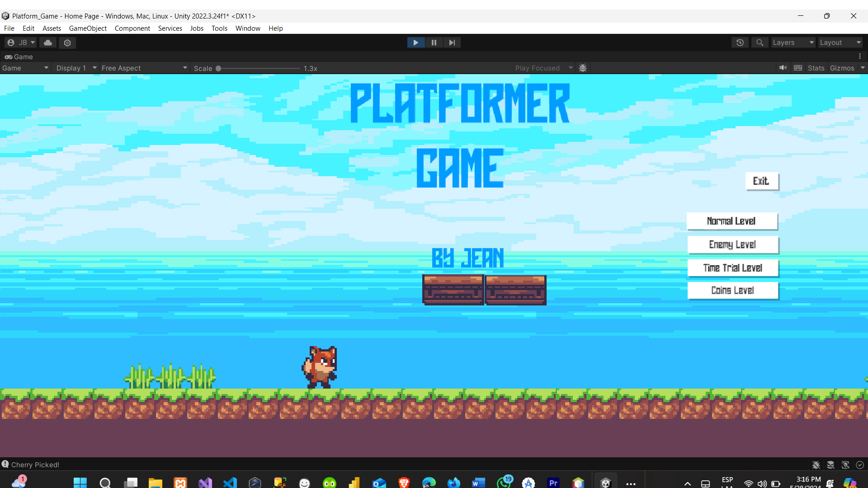Click the Cherry Picked! console message

pos(35,465)
